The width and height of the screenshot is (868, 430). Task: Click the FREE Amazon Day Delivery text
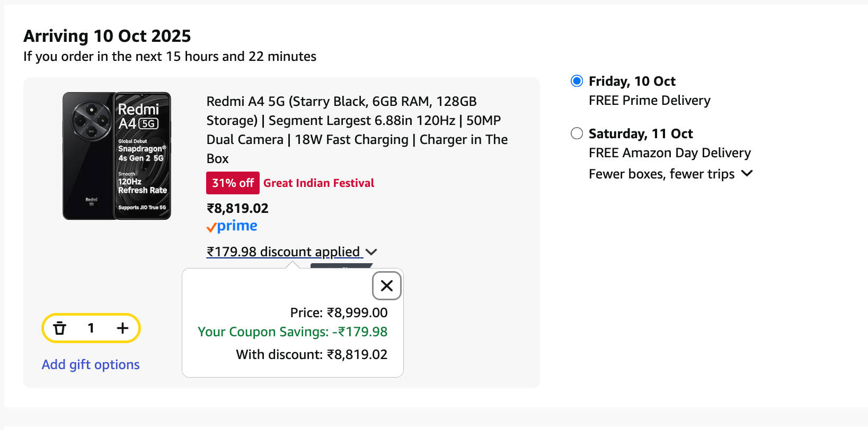[669, 153]
